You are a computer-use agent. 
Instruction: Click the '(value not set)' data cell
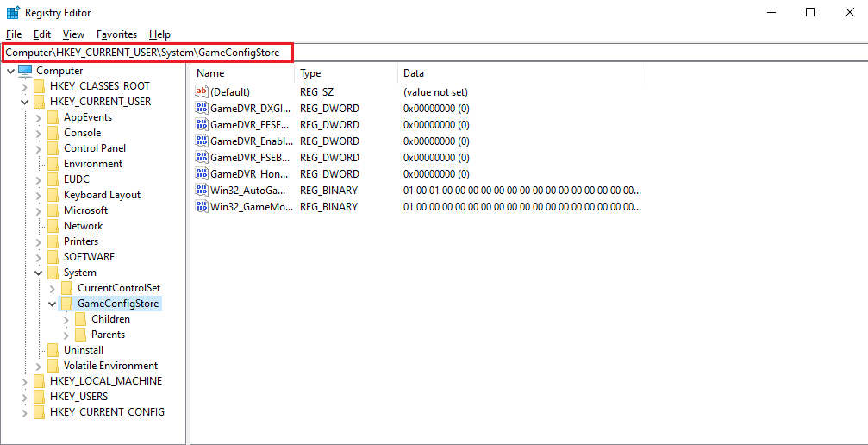click(435, 91)
